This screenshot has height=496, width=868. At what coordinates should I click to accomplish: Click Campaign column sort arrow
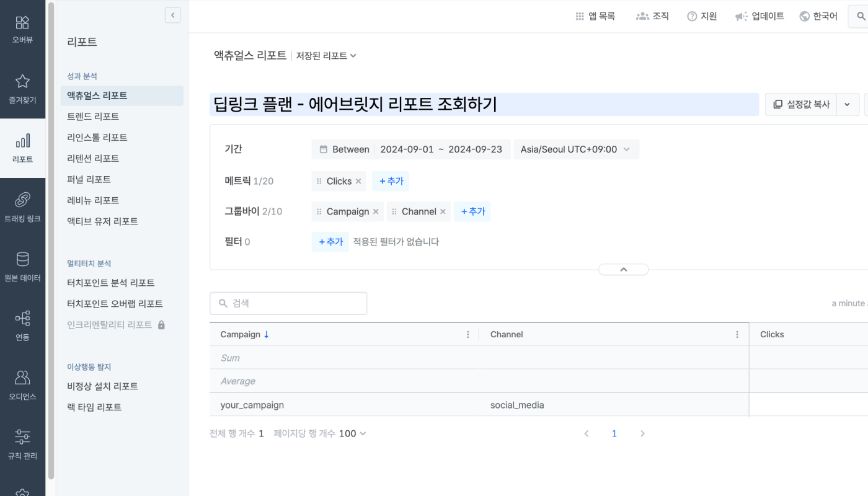(267, 334)
